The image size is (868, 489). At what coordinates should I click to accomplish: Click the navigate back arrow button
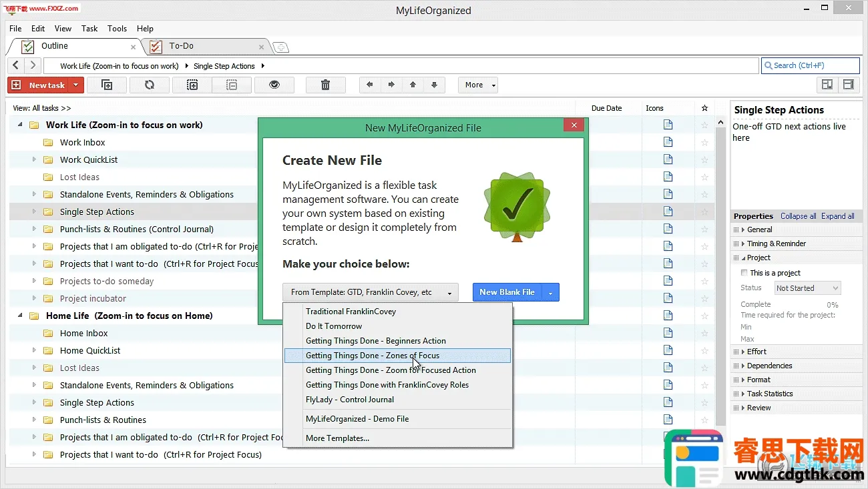(x=16, y=65)
